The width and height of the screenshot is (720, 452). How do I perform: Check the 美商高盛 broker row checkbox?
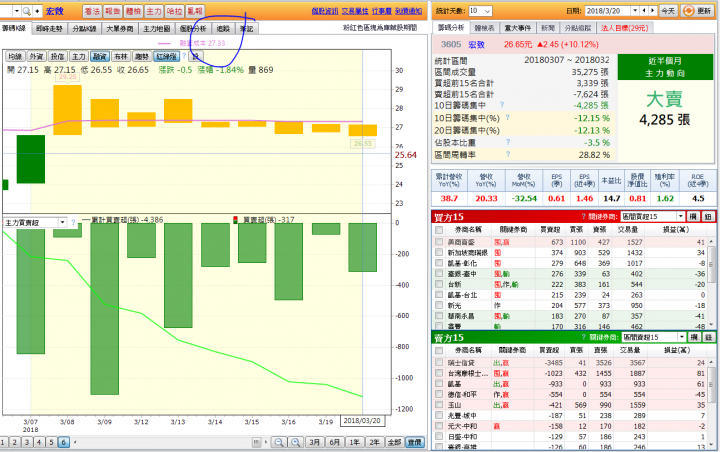[x=439, y=242]
